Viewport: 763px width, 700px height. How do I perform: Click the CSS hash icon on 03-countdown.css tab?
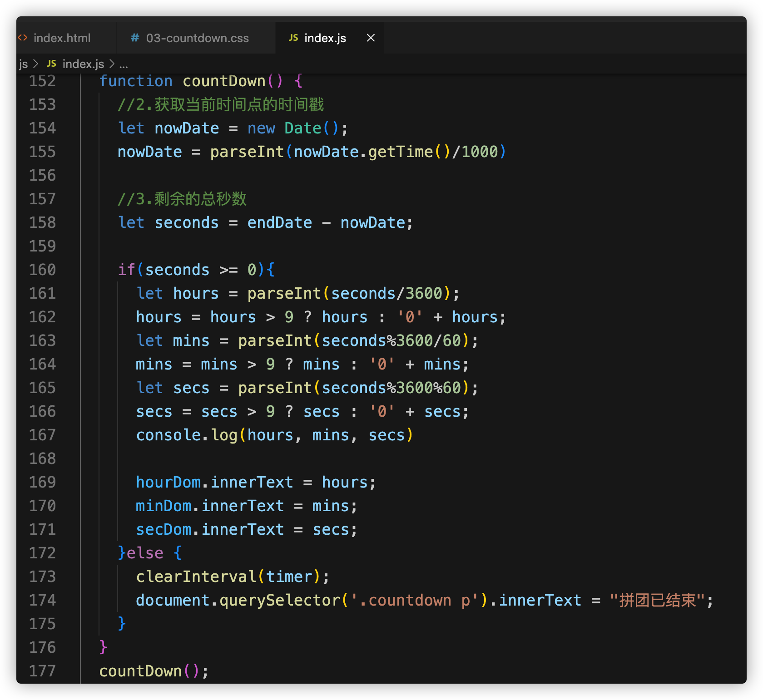(x=135, y=38)
